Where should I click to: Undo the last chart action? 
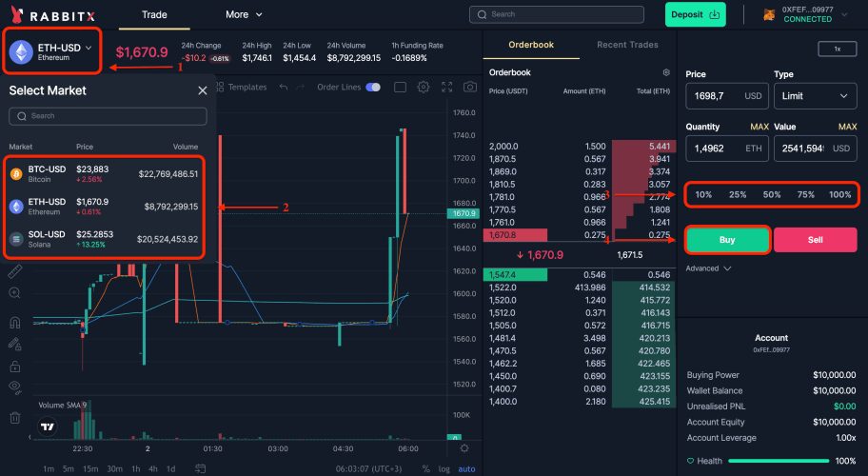click(x=284, y=87)
